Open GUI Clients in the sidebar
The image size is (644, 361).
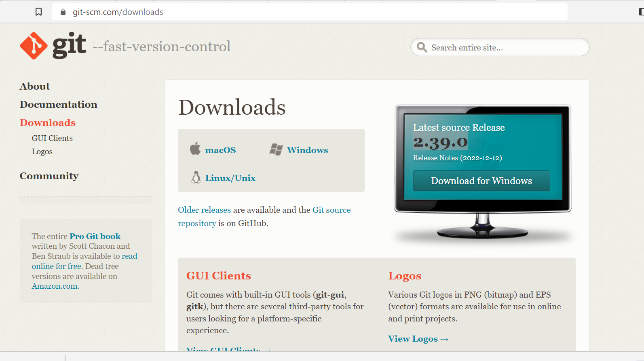[52, 138]
